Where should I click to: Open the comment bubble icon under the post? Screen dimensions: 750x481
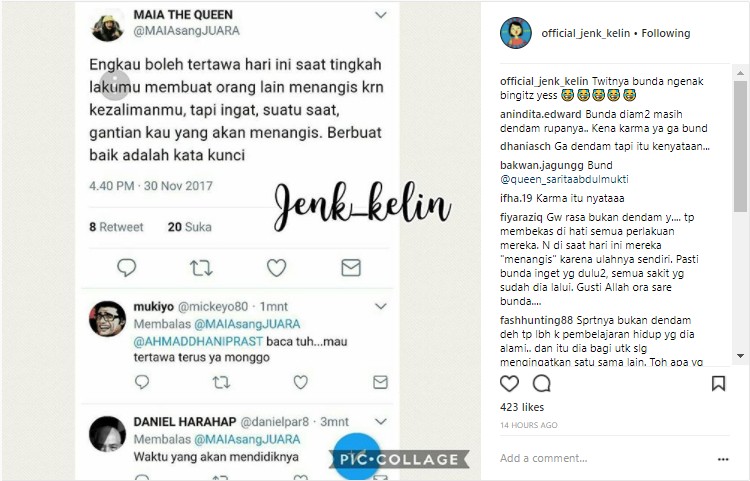tap(541, 383)
